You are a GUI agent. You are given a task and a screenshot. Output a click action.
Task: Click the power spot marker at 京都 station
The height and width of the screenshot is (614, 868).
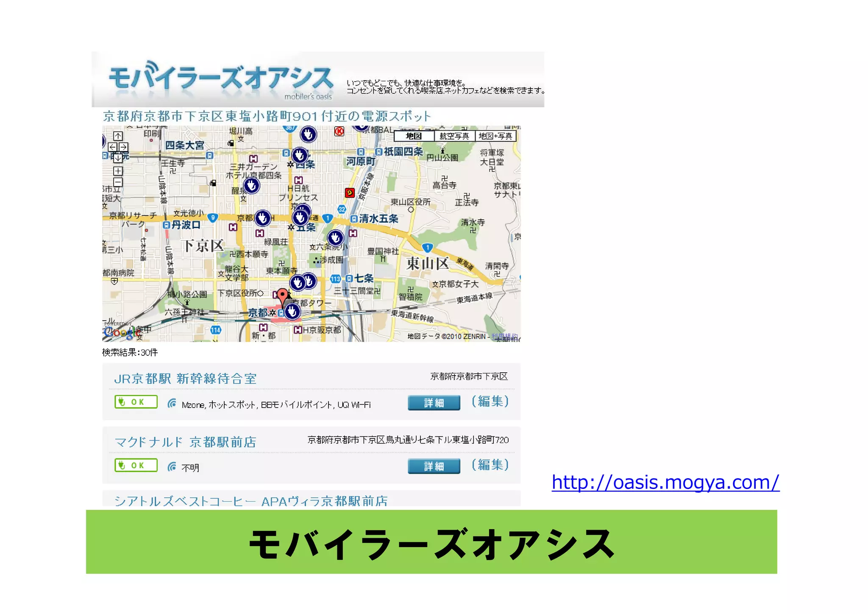click(x=292, y=312)
